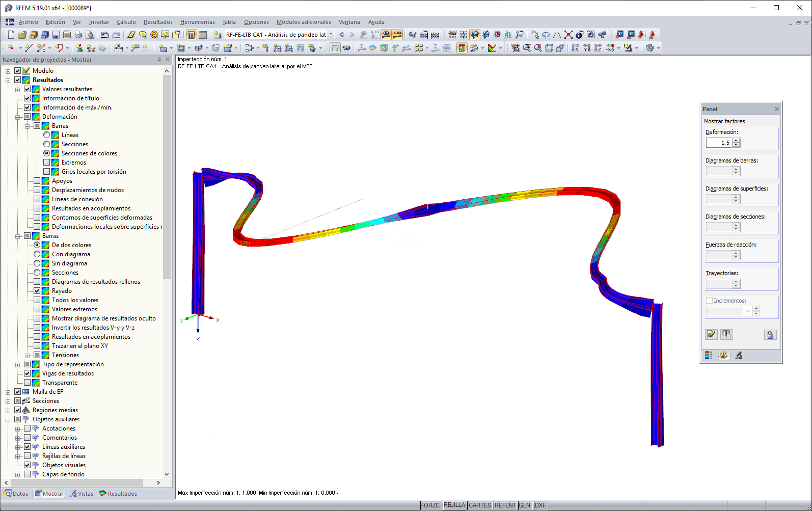
Task: Toggle the CARTES status bar button
Action: pyautogui.click(x=480, y=505)
